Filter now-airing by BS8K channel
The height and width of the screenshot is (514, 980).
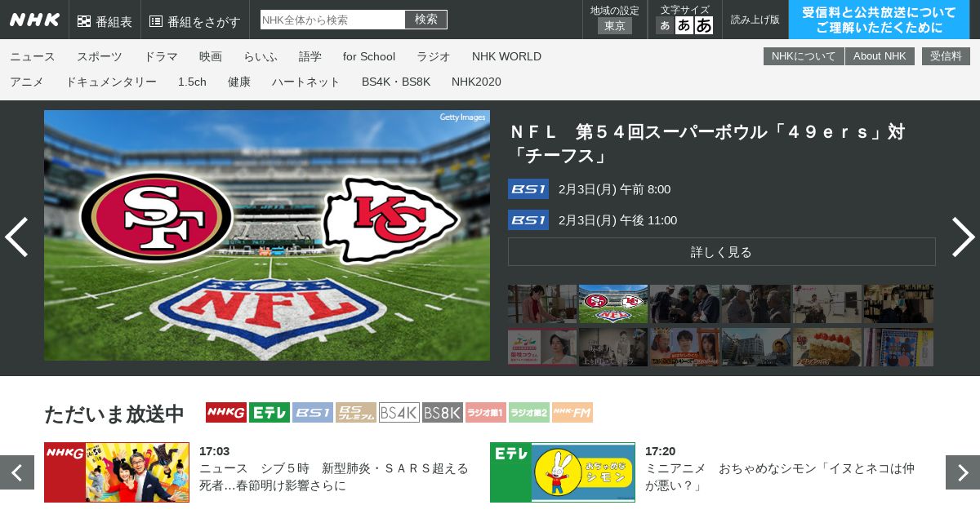coord(443,413)
